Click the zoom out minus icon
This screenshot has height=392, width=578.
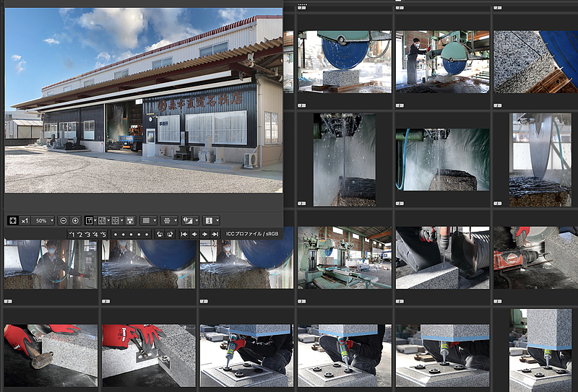[64, 220]
